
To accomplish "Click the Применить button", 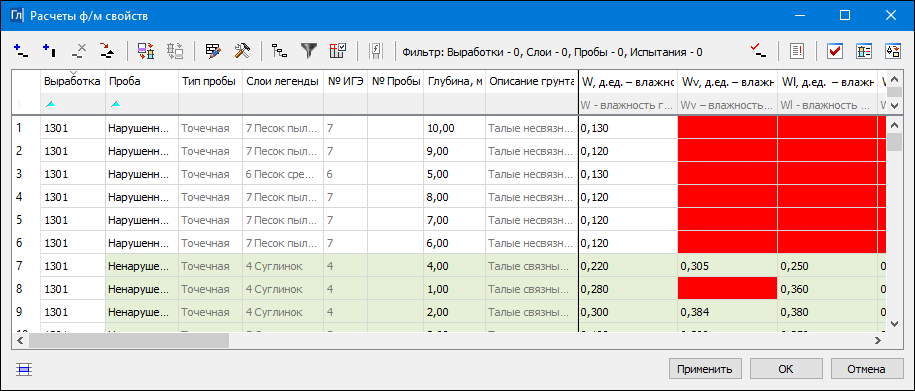I will (705, 369).
